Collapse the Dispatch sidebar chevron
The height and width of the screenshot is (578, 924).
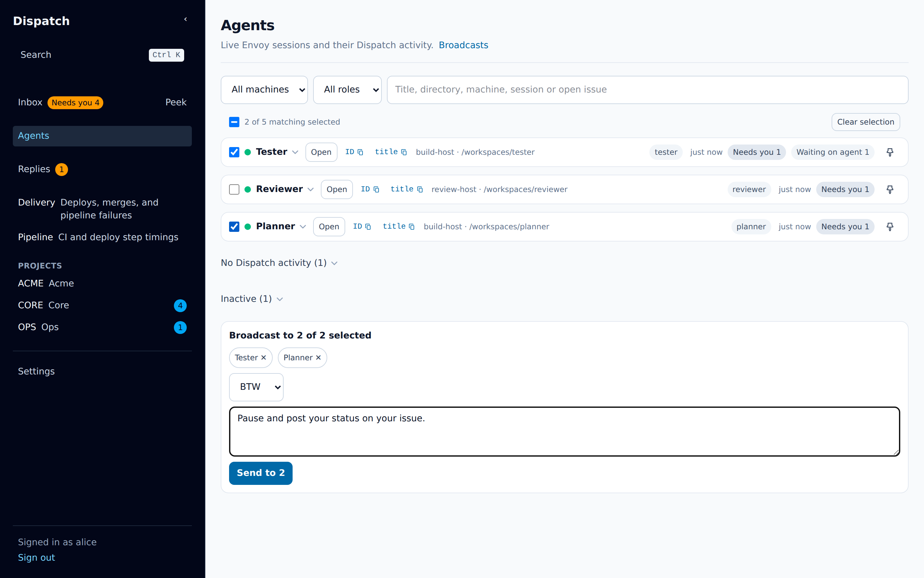[185, 19]
